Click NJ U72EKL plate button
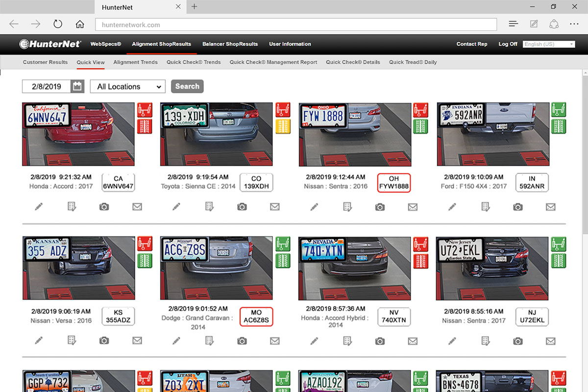This screenshot has height=392, width=588. 532,317
